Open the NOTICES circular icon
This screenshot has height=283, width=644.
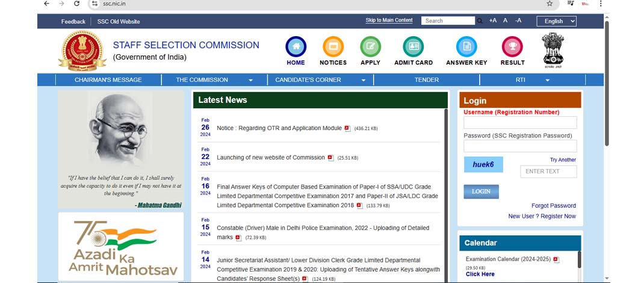[x=333, y=46]
